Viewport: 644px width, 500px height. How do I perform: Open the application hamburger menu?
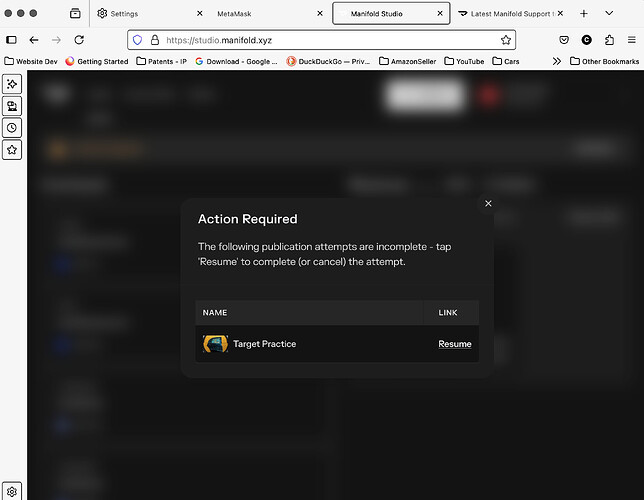632,40
